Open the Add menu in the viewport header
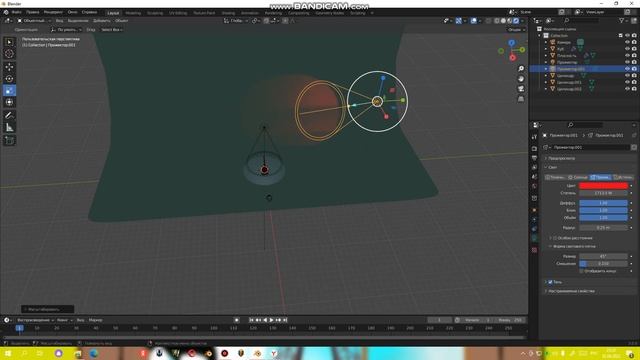The image size is (640, 360). point(102,21)
